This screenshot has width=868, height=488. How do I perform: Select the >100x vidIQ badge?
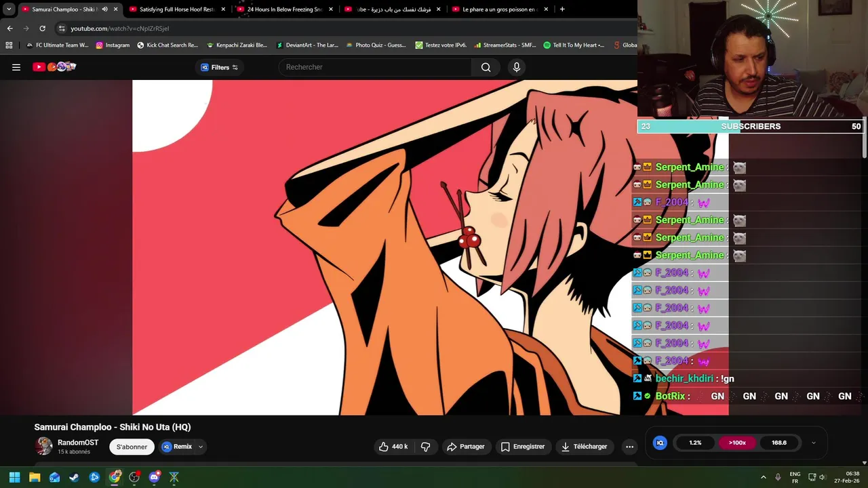click(737, 443)
